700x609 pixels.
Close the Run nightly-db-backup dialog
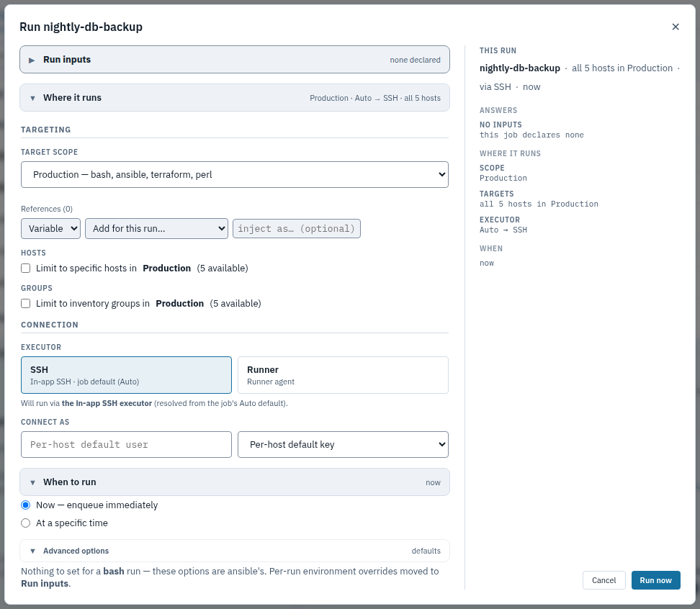click(x=676, y=27)
